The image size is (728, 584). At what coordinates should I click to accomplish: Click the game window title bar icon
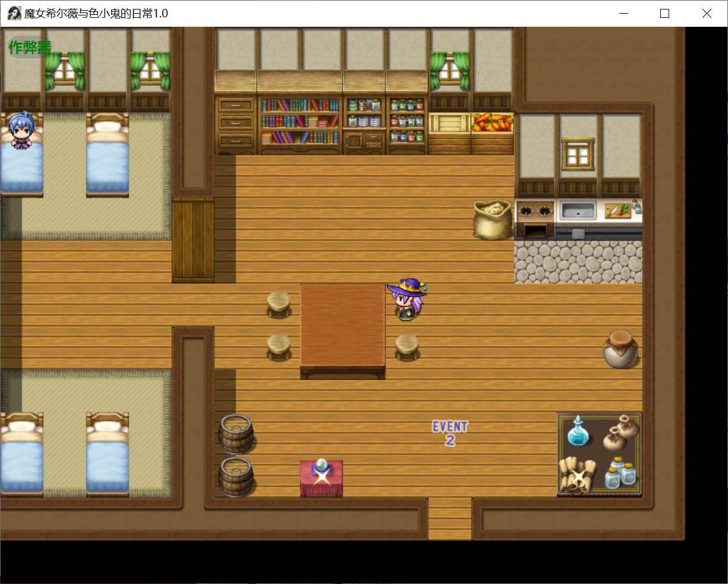14,13
